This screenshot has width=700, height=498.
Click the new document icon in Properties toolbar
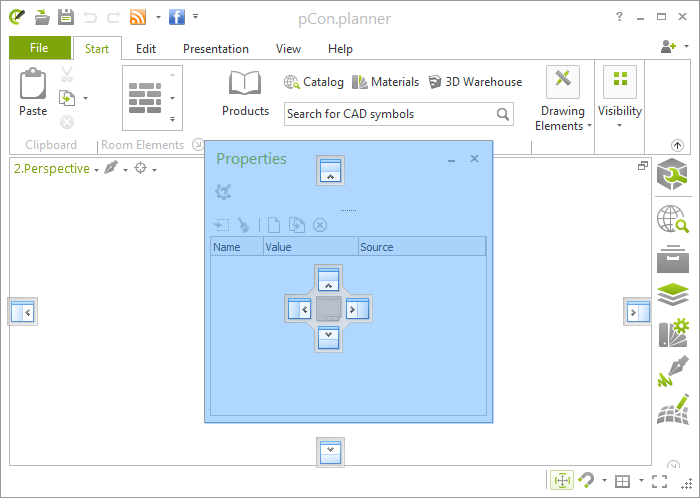coord(274,225)
